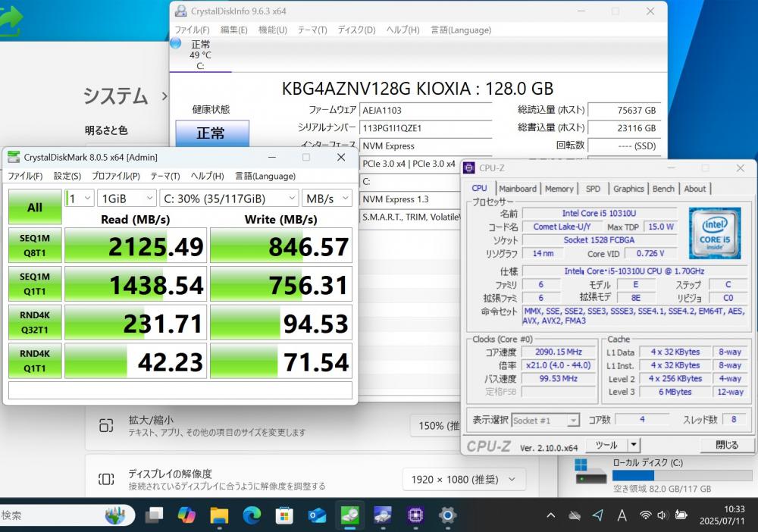This screenshot has height=532, width=758.
Task: Click the local disk C: drive icon
Action: [590, 472]
